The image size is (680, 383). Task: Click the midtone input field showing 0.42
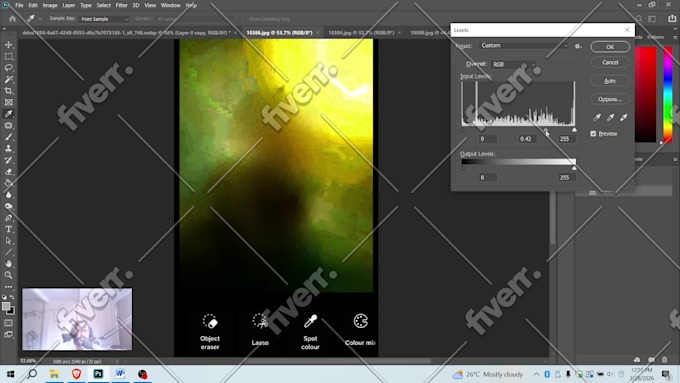pos(526,139)
